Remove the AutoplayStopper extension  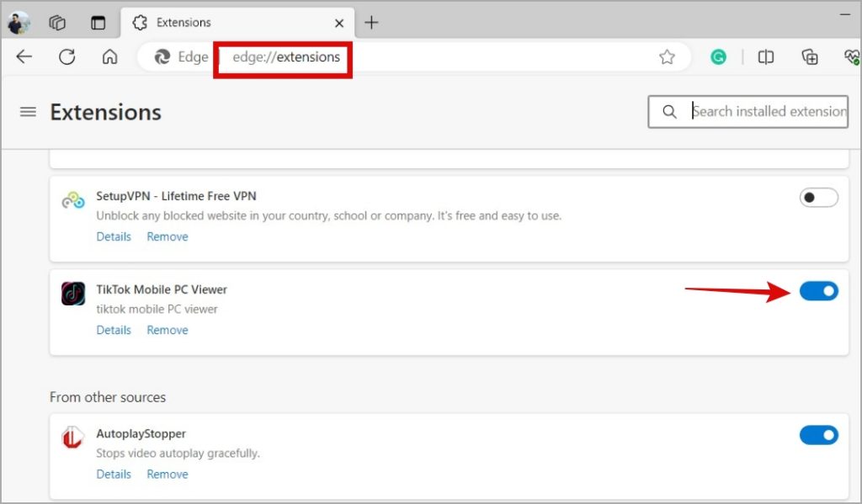(x=168, y=475)
